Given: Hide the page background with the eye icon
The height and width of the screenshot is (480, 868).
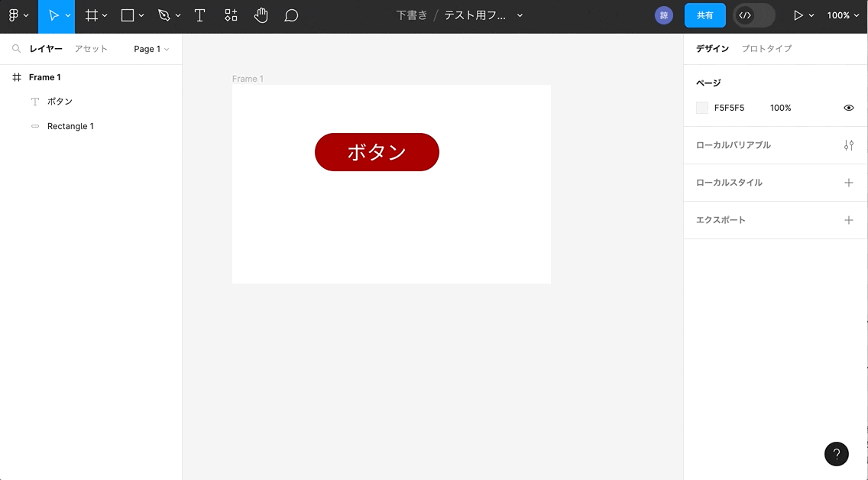Looking at the screenshot, I should point(848,108).
